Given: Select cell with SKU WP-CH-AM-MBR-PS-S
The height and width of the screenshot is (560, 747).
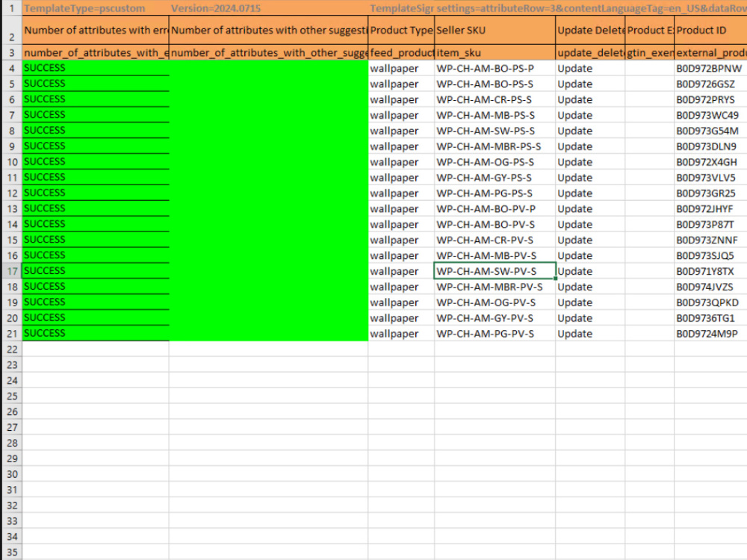Looking at the screenshot, I should [x=495, y=146].
